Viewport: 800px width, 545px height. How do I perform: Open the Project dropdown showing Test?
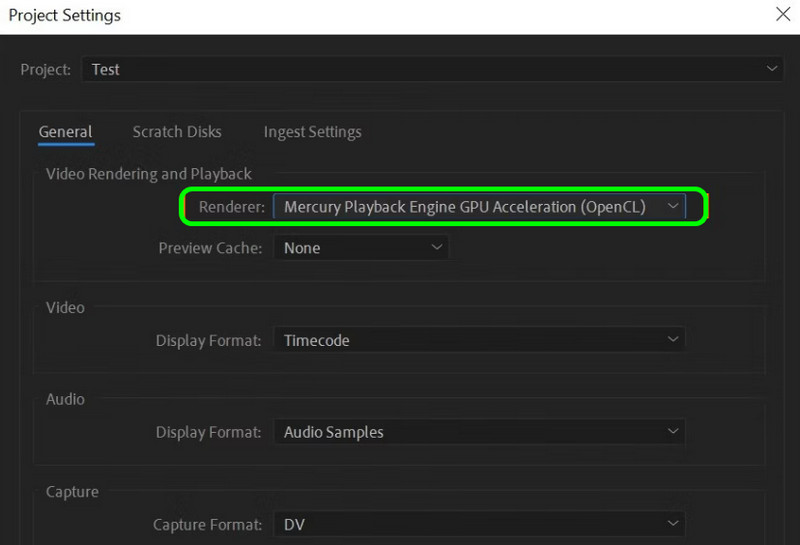click(x=430, y=69)
